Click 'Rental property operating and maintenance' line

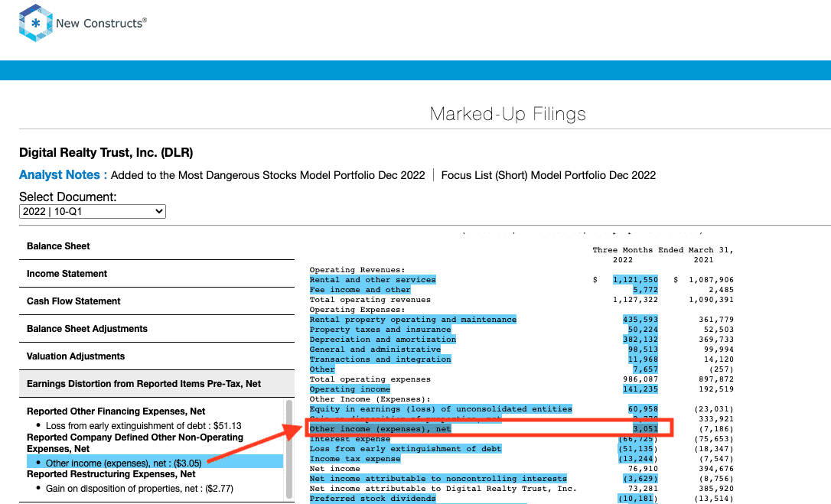[413, 320]
